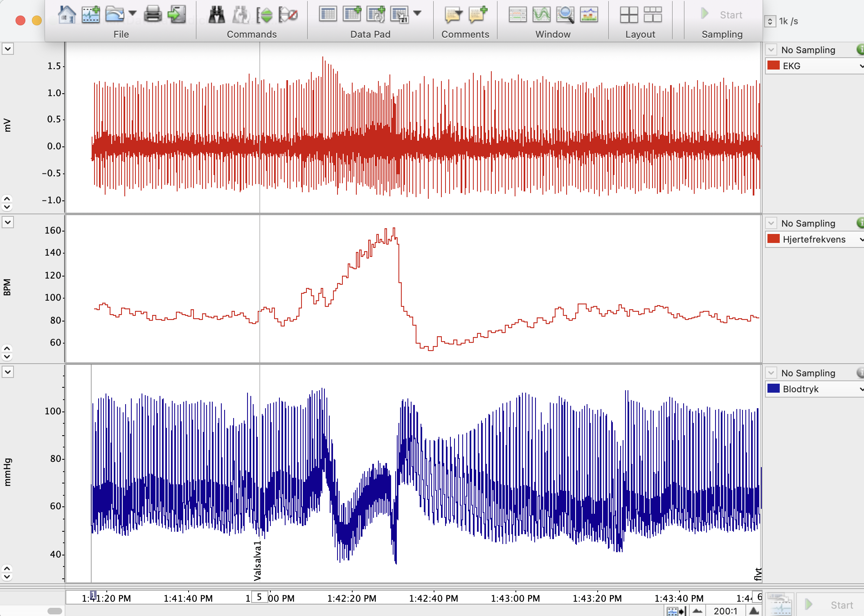Click the comment 5 box on time axis
This screenshot has width=864, height=616.
tap(259, 597)
